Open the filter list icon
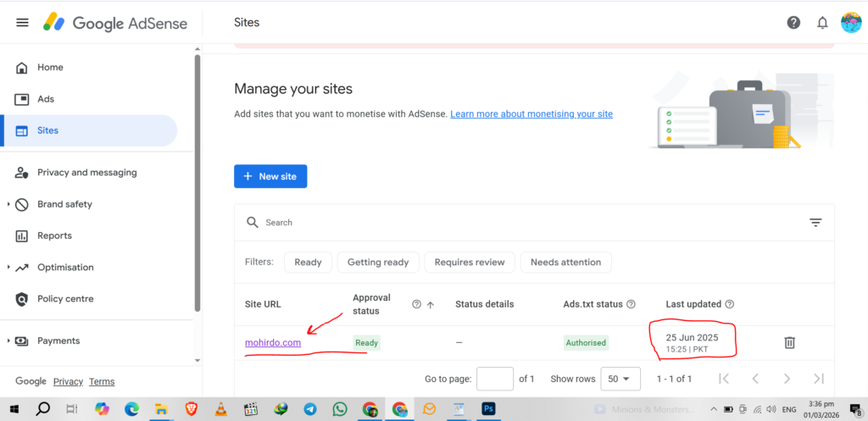Screen dimensions: 868x421 815,223
